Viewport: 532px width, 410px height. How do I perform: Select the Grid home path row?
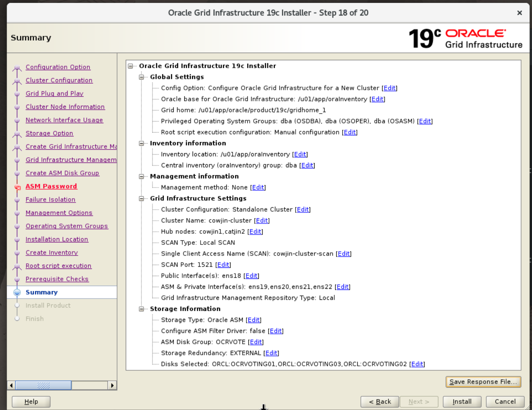(x=243, y=110)
